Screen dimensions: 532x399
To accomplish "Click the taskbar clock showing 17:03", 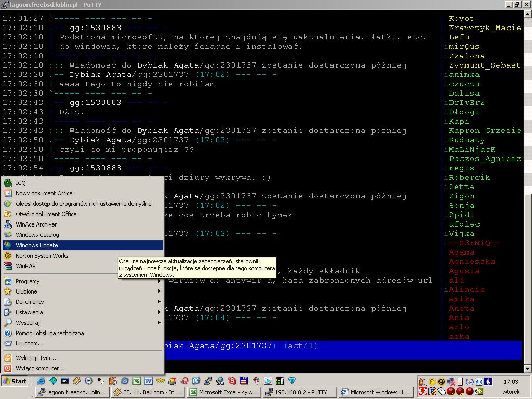I will pyautogui.click(x=511, y=382).
